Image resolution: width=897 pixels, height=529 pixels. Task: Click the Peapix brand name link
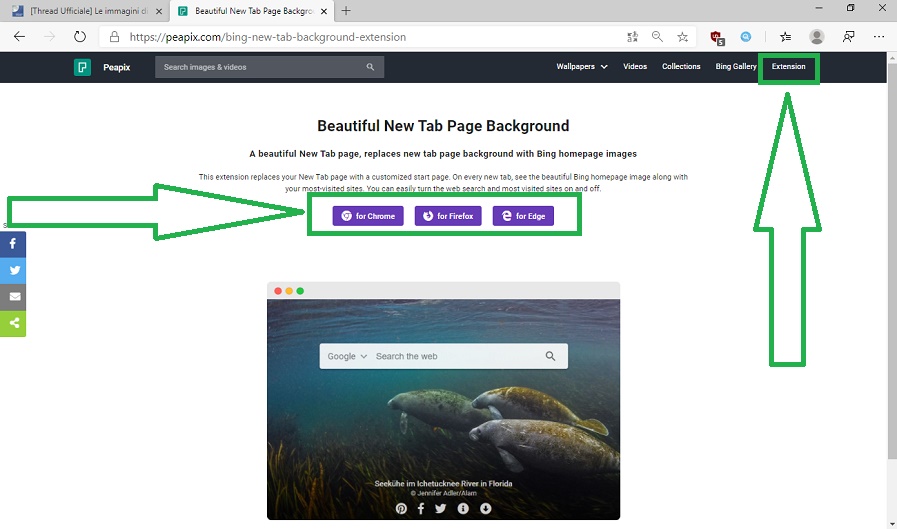click(117, 67)
